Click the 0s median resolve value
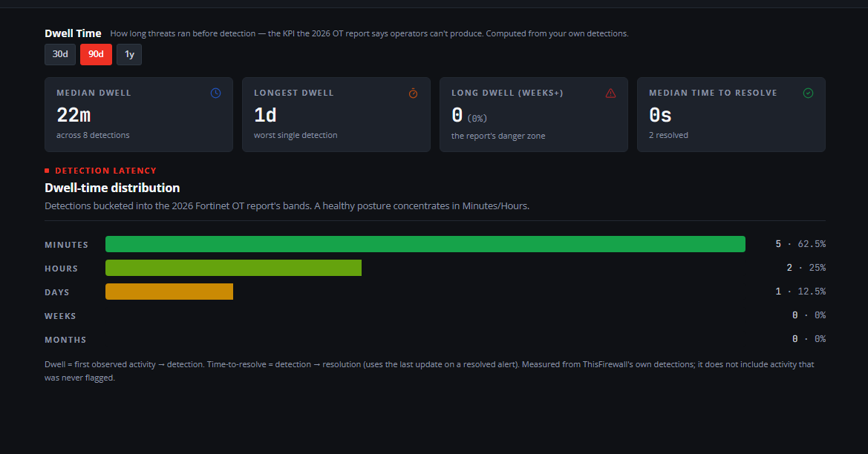This screenshot has height=454, width=868. pos(660,115)
